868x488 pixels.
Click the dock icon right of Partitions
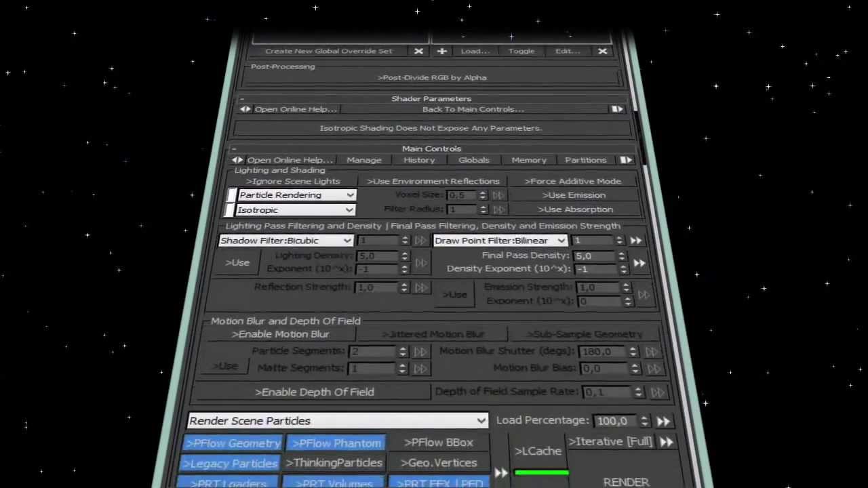[x=626, y=160]
